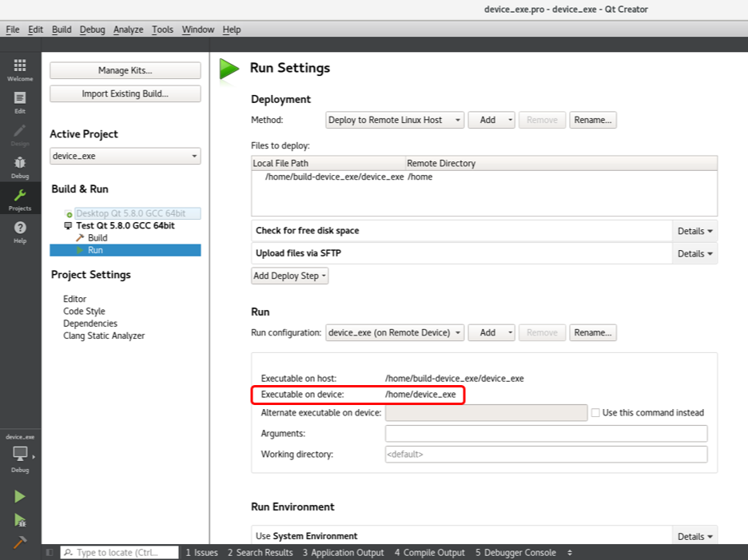Open Deployment Method dropdown
Screen dimensions: 748x560
[x=395, y=120]
